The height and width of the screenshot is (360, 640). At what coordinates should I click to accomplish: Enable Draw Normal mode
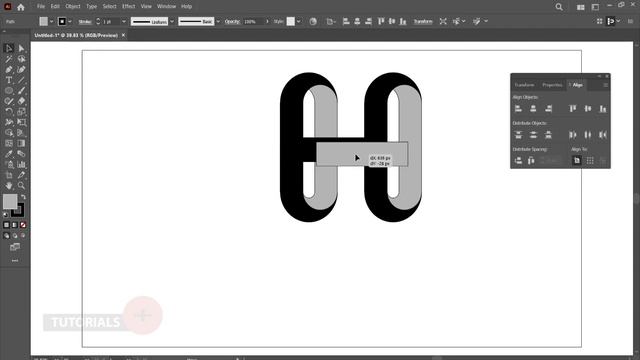[x=6, y=236]
